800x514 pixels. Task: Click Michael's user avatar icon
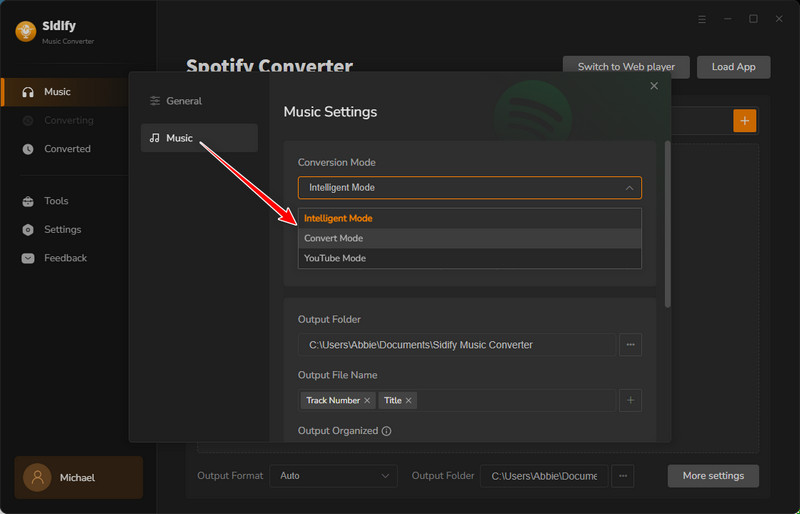(37, 478)
